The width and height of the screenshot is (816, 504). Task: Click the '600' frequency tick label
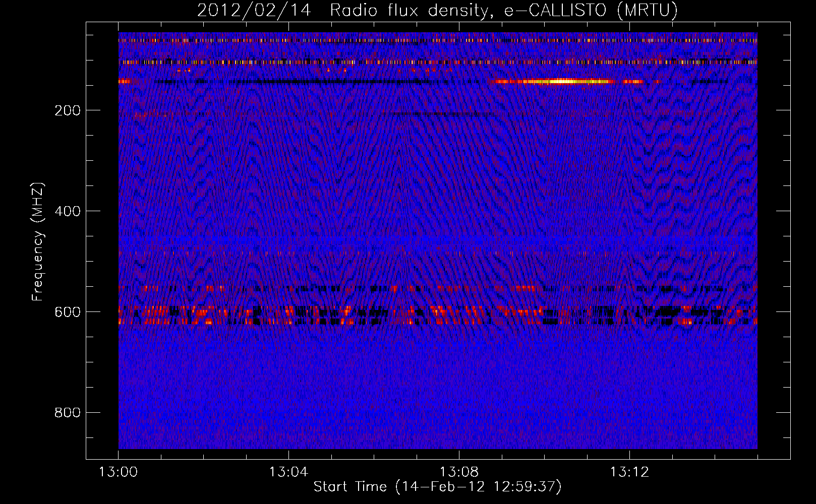[x=68, y=312]
